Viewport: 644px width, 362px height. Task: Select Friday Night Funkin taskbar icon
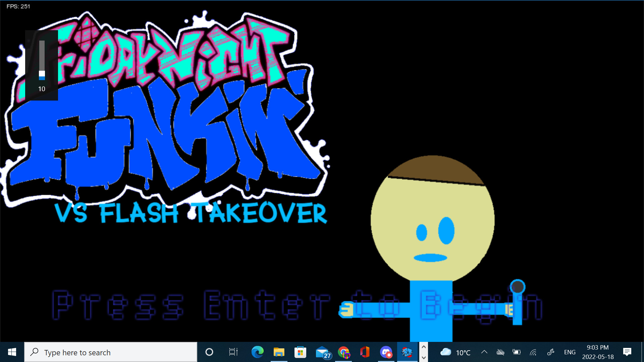[407, 352]
